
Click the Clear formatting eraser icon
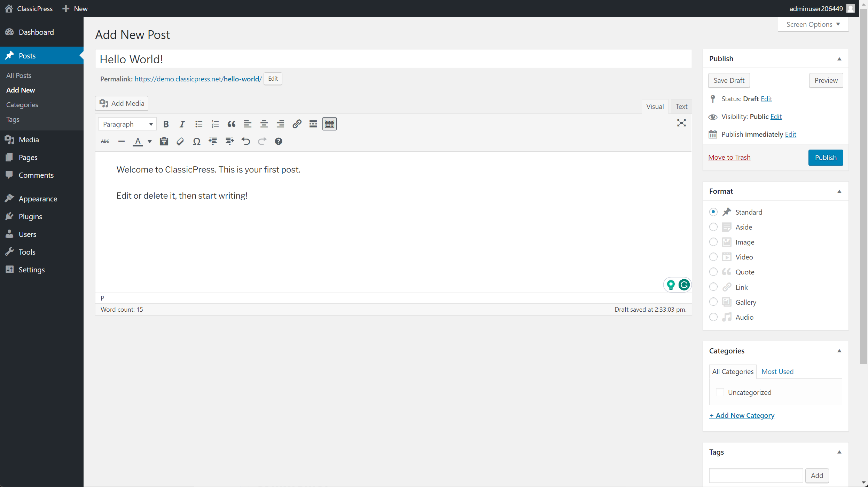(180, 142)
